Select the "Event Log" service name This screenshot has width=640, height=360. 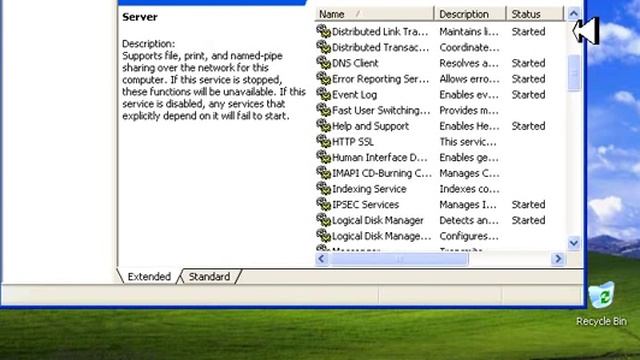coord(354,94)
